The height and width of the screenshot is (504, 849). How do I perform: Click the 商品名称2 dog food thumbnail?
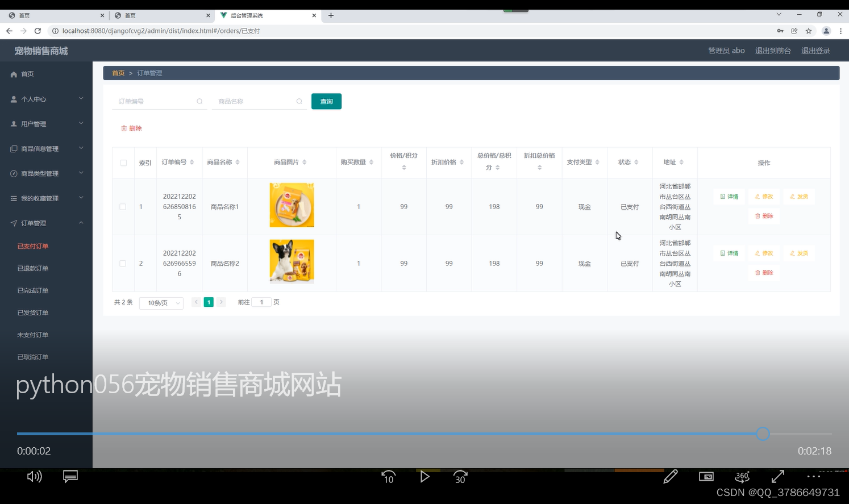click(x=292, y=262)
